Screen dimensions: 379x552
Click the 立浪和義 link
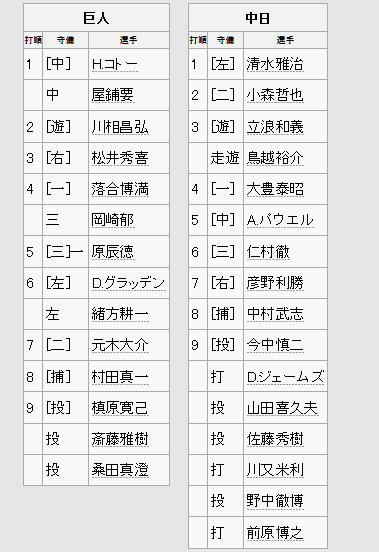pyautogui.click(x=275, y=127)
